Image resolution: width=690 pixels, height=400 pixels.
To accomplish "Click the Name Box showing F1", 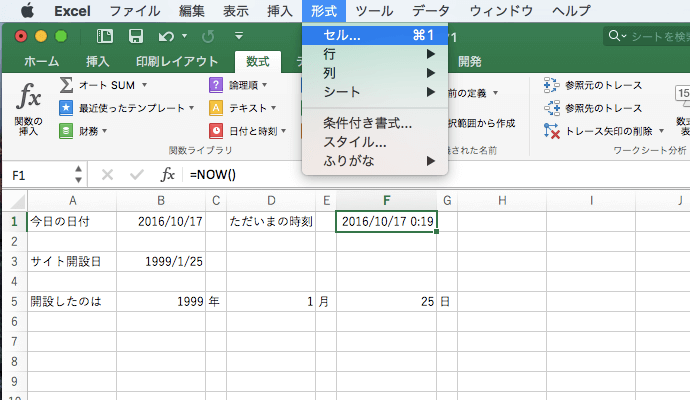I will [39, 175].
